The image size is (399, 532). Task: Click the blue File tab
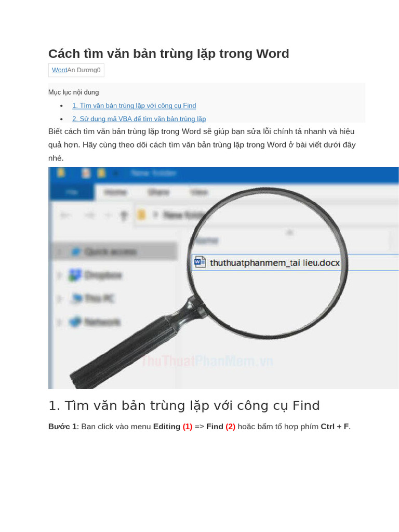tap(72, 192)
